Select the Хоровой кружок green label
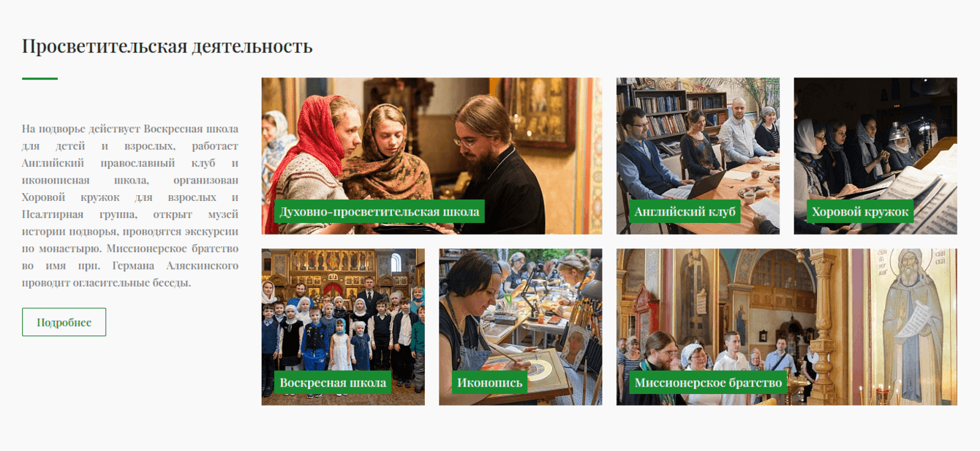Image resolution: width=980 pixels, height=451 pixels. click(859, 212)
